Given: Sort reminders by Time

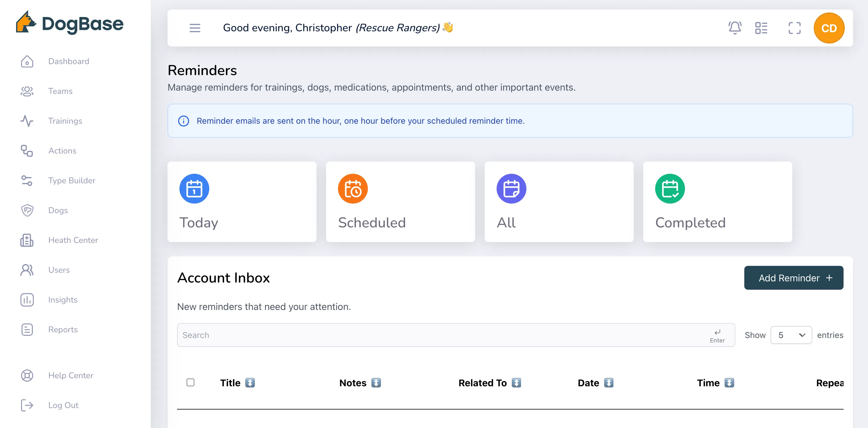Looking at the screenshot, I should tap(729, 383).
